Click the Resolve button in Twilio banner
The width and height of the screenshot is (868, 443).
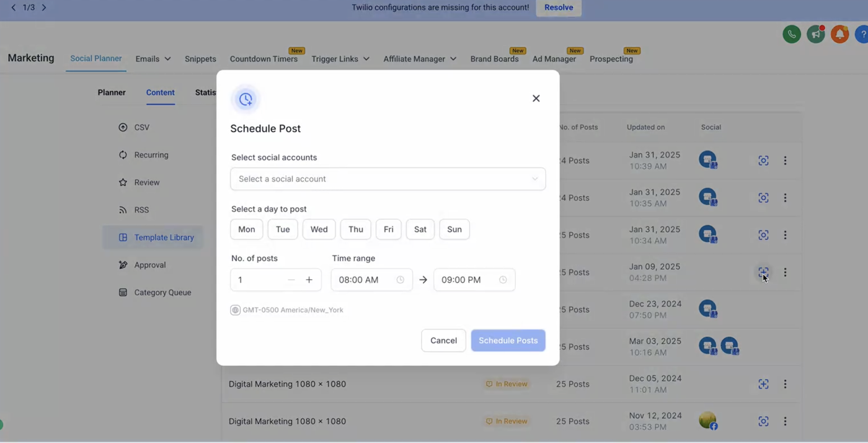point(559,7)
